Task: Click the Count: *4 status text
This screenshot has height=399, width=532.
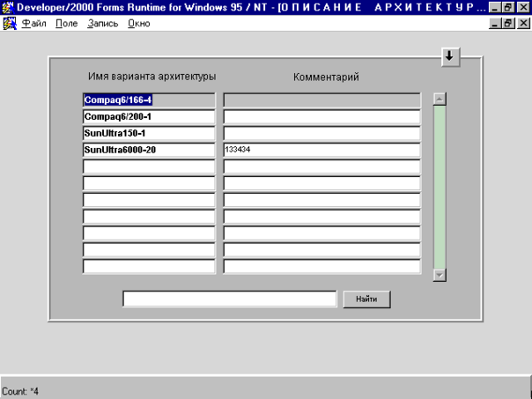Action: click(20, 391)
